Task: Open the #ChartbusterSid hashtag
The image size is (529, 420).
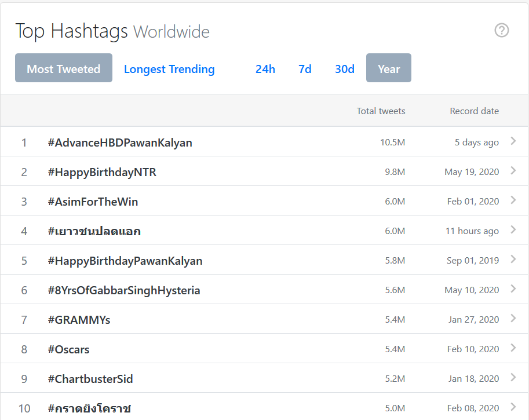Action: click(90, 379)
